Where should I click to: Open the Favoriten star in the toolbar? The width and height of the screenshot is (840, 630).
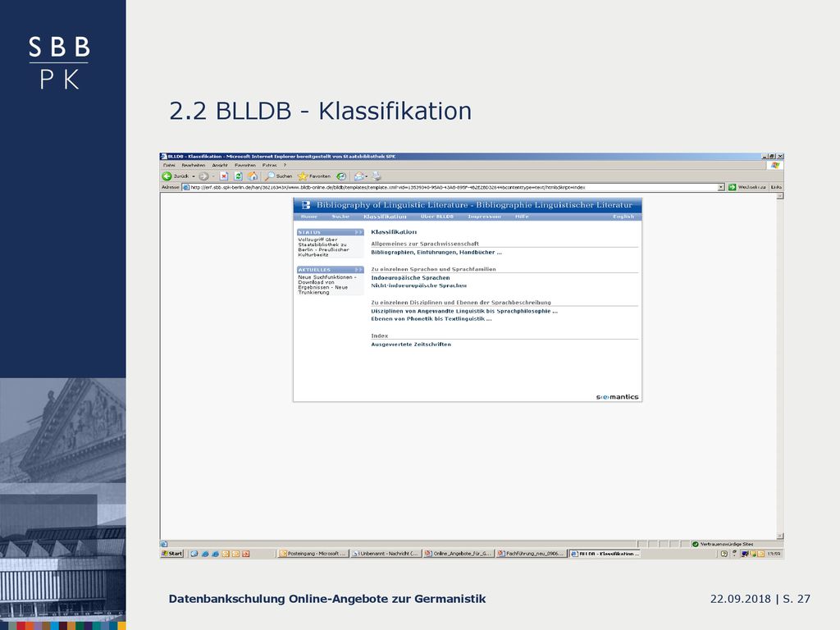[314, 176]
